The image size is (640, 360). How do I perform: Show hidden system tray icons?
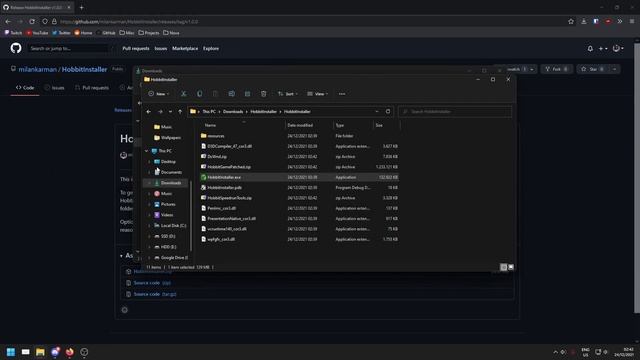click(556, 352)
